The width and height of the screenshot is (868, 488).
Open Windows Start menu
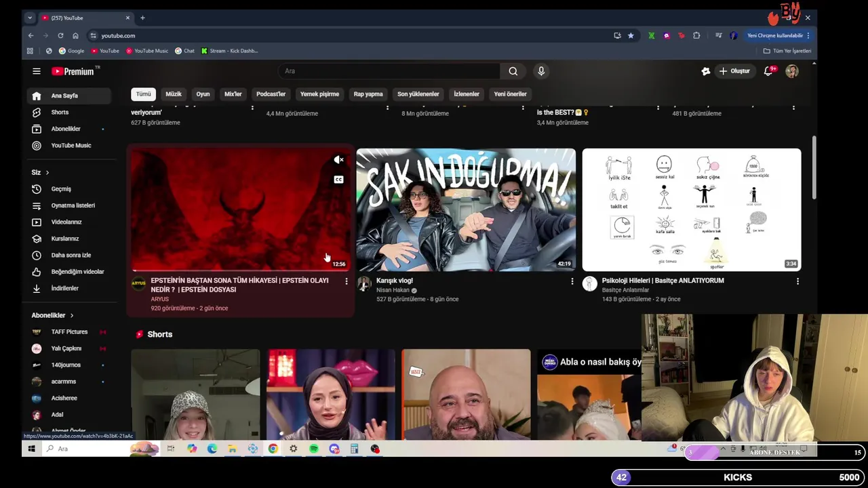coord(31,449)
